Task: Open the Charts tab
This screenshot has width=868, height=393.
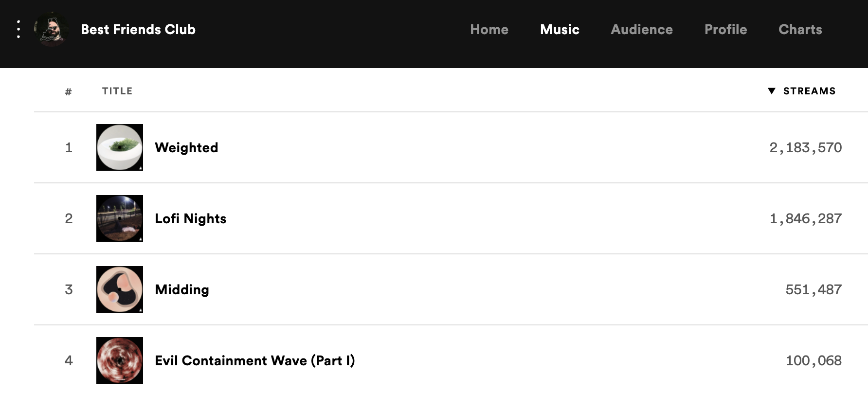Action: (x=800, y=29)
